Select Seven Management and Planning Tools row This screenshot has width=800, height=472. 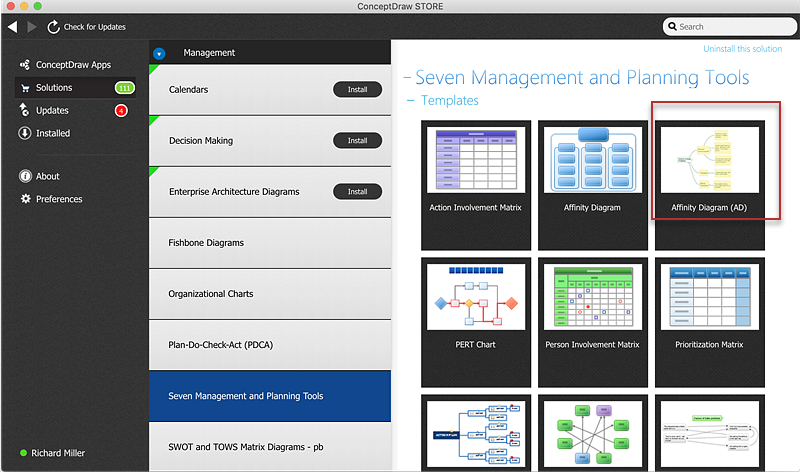tap(270, 396)
